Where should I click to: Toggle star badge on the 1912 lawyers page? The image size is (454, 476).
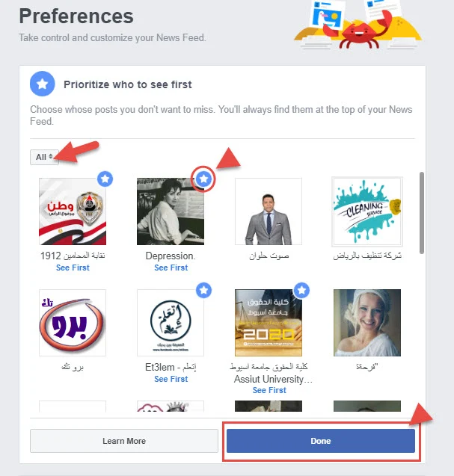click(x=105, y=179)
